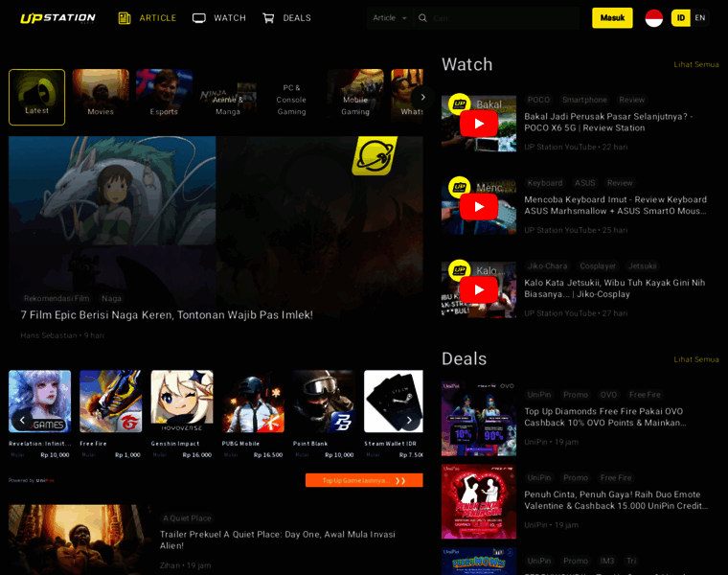728x575 pixels.
Task: Click the Indonesia flag icon
Action: 653,18
